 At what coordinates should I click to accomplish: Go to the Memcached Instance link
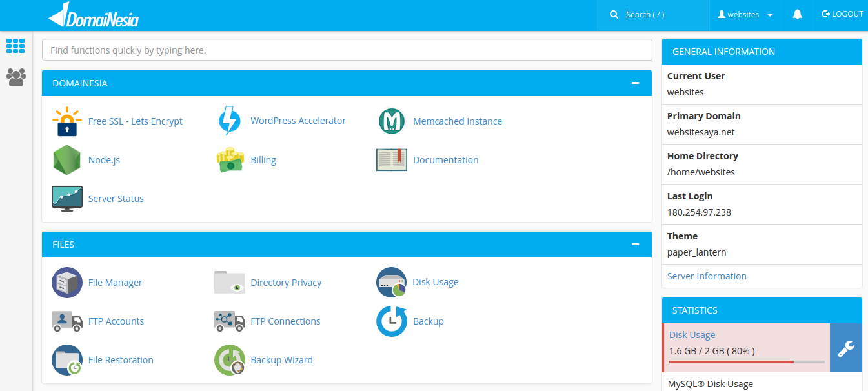458,121
